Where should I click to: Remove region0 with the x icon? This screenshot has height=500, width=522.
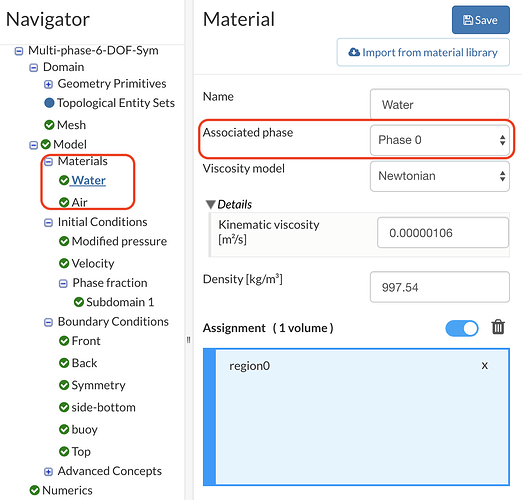pos(485,366)
